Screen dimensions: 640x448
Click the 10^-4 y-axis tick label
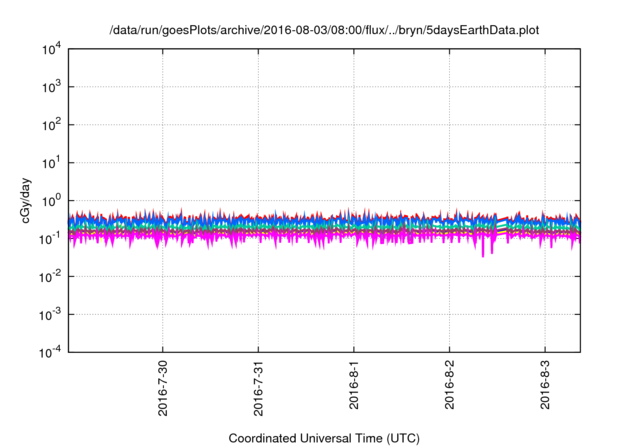pos(50,352)
